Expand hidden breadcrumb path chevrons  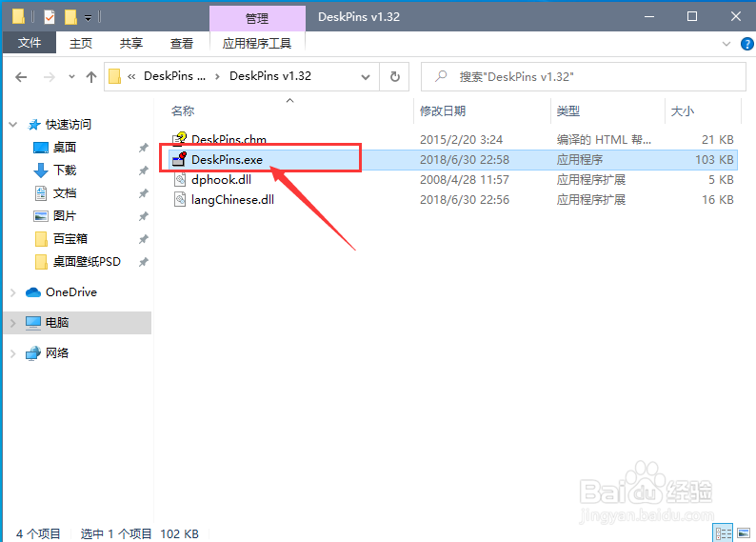coord(131,76)
